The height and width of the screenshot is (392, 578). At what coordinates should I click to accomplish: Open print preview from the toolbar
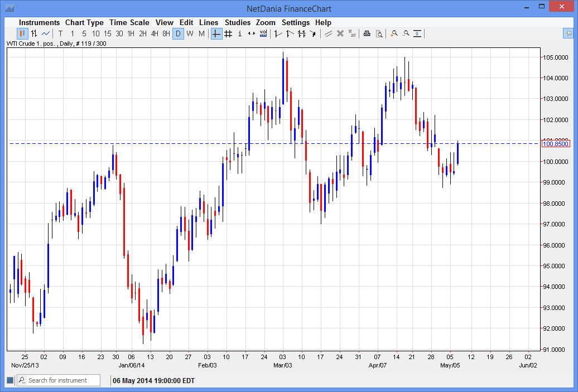pyautogui.click(x=379, y=33)
